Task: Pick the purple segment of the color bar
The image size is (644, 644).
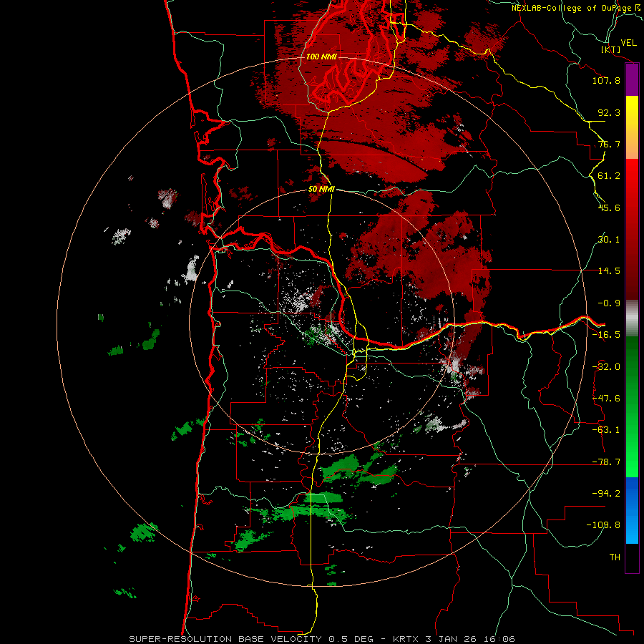Action: click(632, 80)
